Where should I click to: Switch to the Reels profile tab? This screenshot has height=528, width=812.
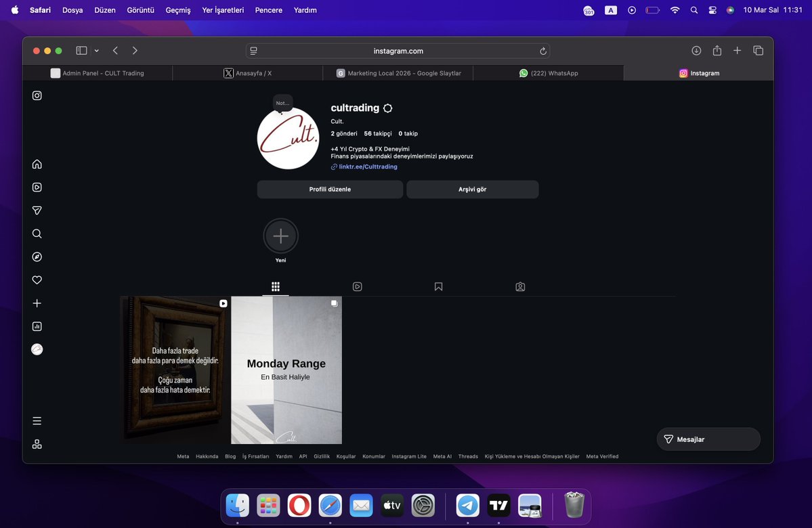pyautogui.click(x=358, y=287)
